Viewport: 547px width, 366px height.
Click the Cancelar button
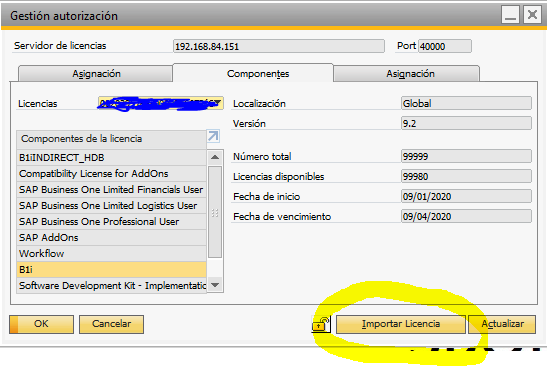coord(111,324)
